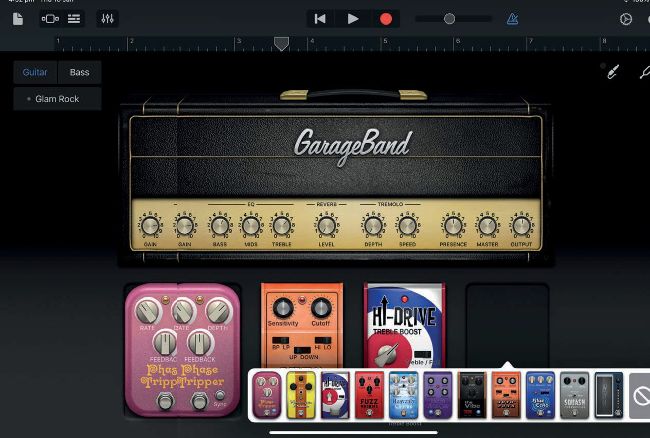Click the GarageBand amp logo
Viewport: 650px width, 438px height.
pos(353,145)
